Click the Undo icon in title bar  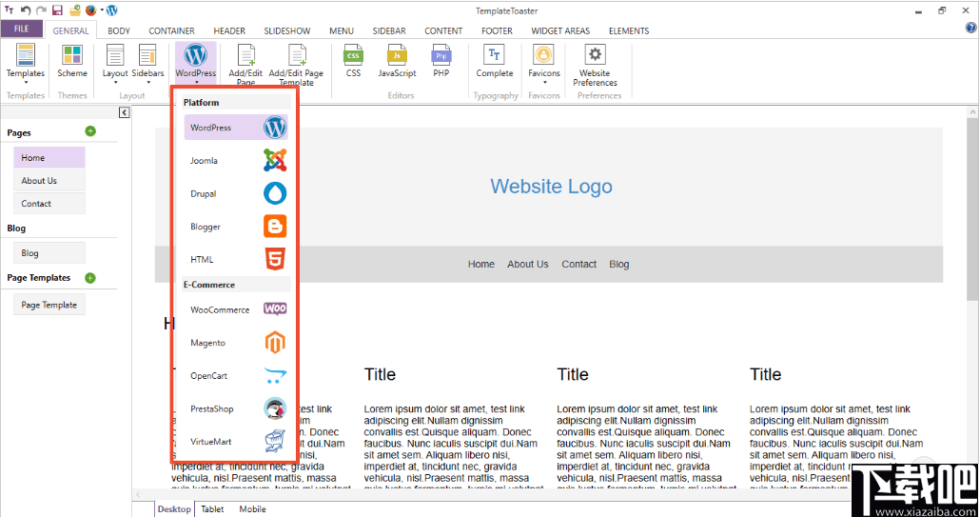point(26,10)
